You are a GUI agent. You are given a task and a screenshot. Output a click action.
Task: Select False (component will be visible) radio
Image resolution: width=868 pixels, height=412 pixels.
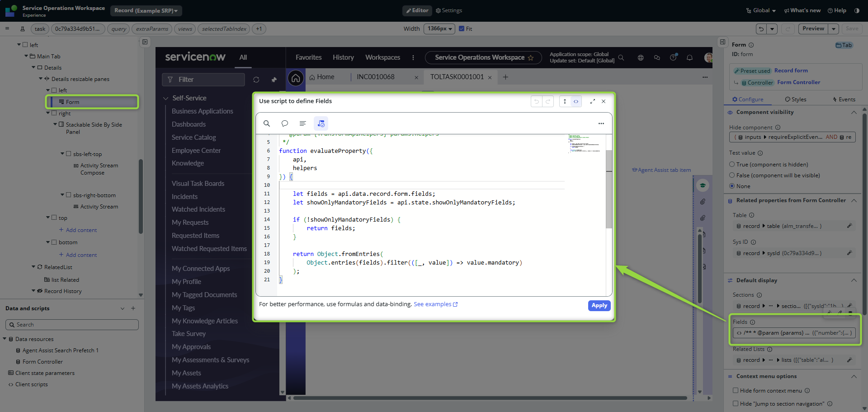coord(732,175)
